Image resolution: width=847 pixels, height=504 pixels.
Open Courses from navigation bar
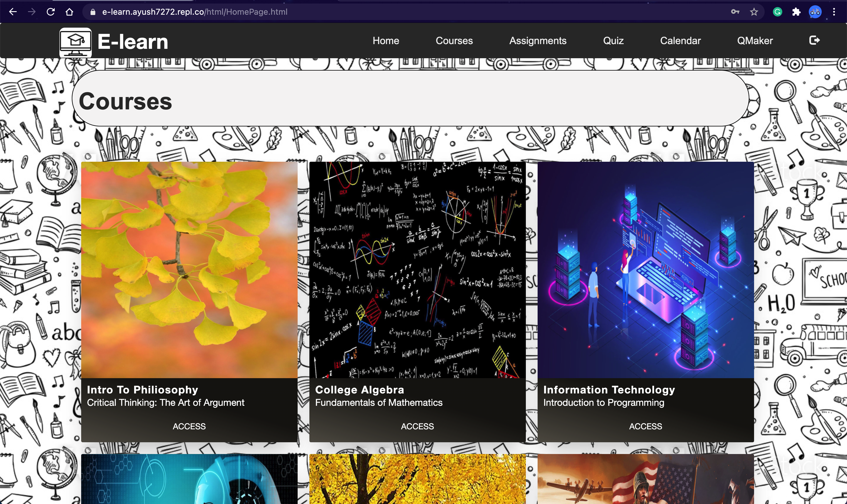pyautogui.click(x=454, y=41)
